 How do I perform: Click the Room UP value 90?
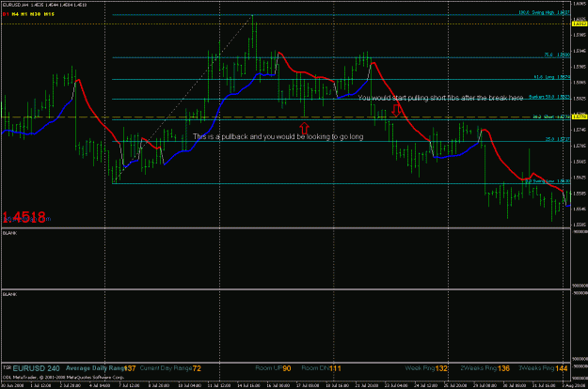(x=287, y=368)
